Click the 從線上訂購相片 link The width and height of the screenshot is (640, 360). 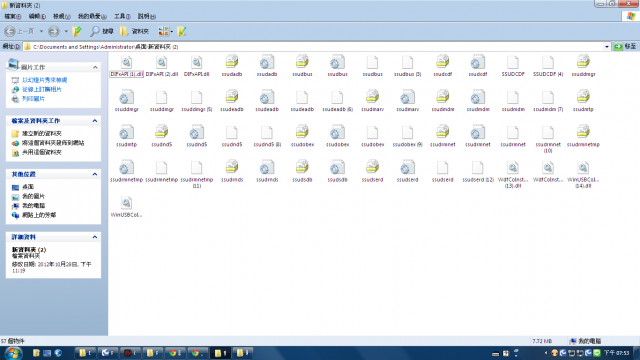tap(42, 89)
